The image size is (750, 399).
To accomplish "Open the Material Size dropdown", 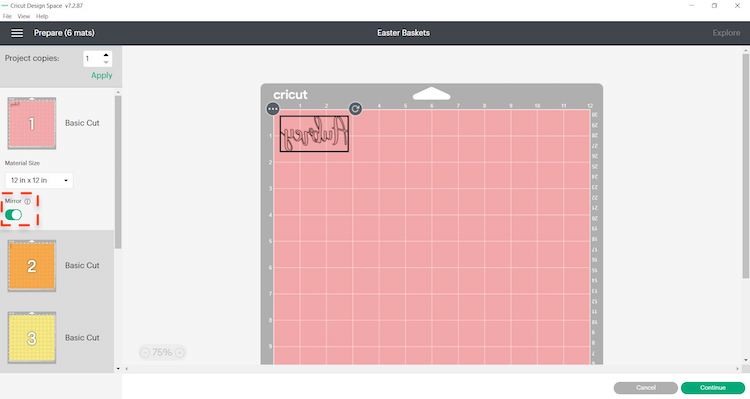I will (39, 180).
